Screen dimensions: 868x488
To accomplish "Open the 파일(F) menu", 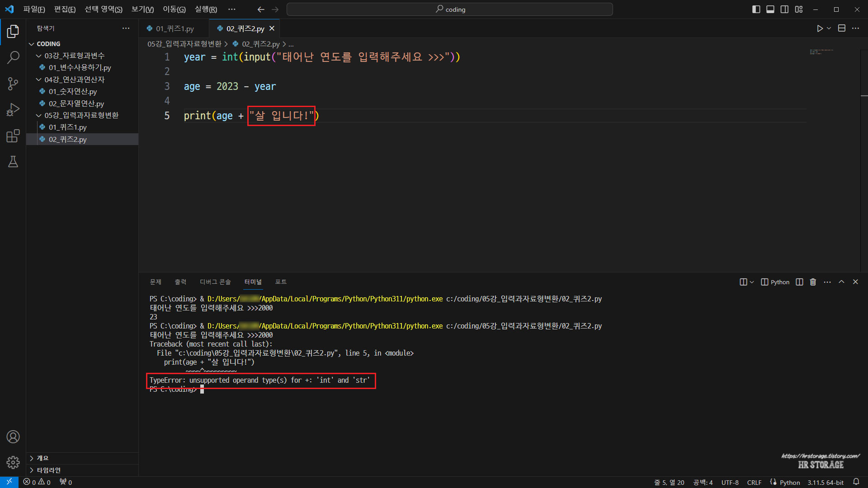I will (x=34, y=9).
